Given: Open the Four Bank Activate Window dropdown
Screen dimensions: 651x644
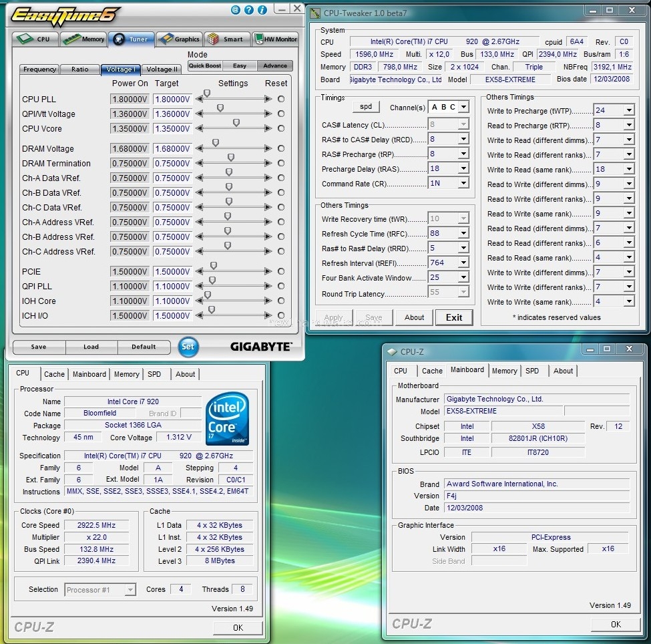Looking at the screenshot, I should coord(464,277).
